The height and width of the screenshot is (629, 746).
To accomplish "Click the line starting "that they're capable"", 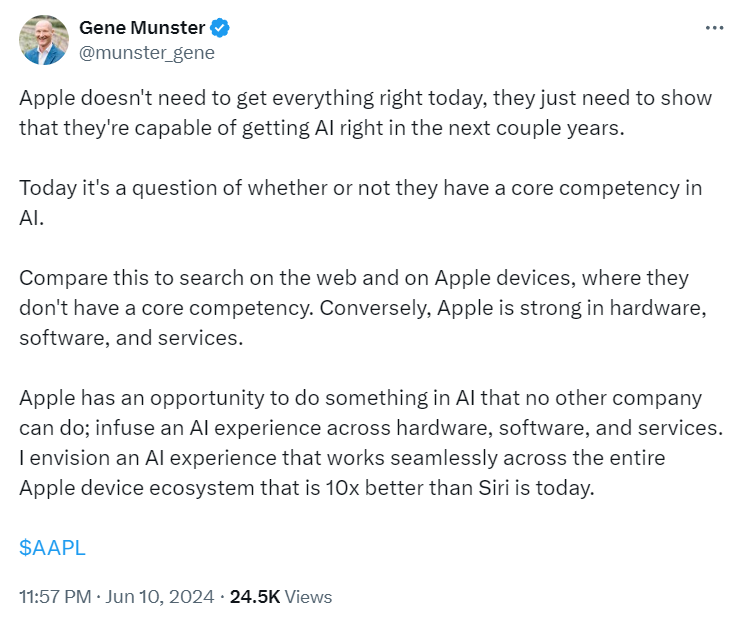I will coord(322,128).
